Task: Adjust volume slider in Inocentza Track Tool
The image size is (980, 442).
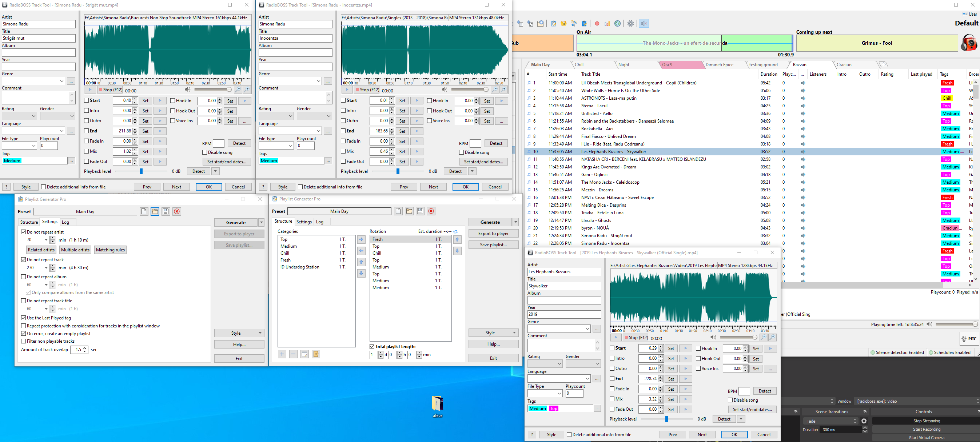Action: click(x=470, y=90)
